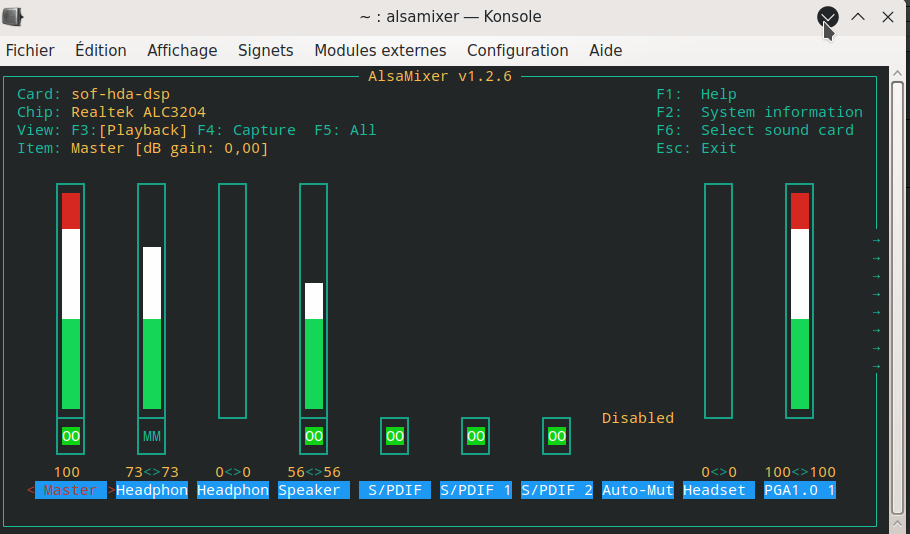
Task: Switch to the F5 All view
Action: (x=345, y=130)
